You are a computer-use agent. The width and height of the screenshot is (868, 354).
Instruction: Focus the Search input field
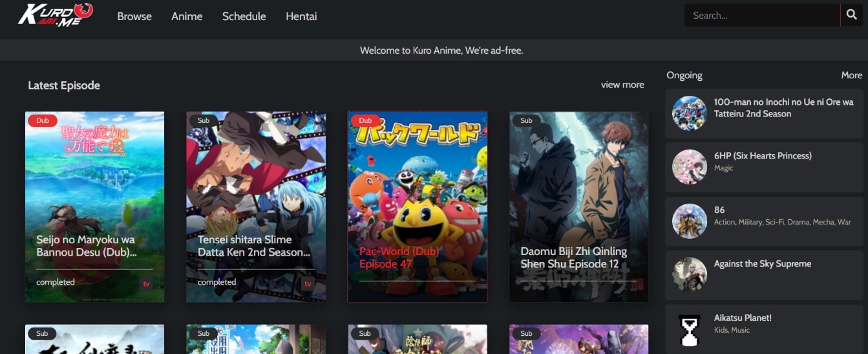[763, 15]
